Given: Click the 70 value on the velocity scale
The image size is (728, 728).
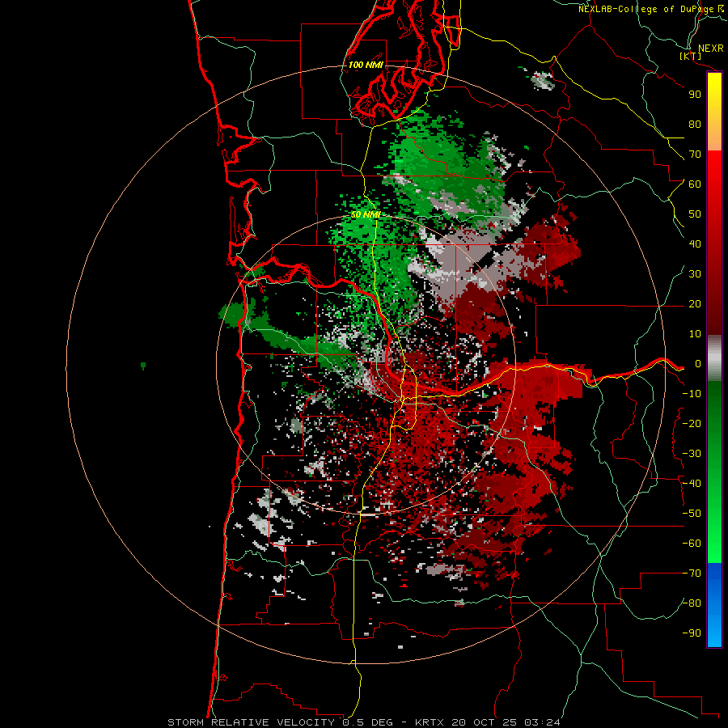Looking at the screenshot, I should pyautogui.click(x=695, y=154).
